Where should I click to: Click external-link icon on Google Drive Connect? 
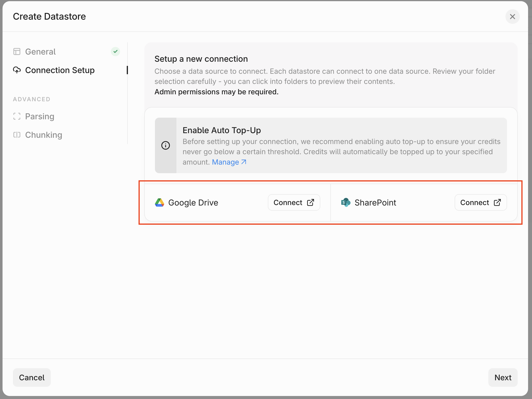coord(311,203)
